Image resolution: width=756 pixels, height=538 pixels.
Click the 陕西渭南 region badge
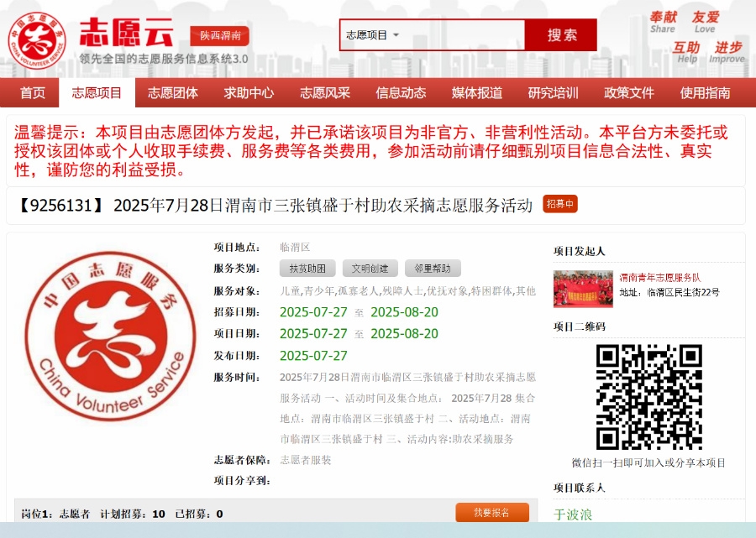tap(220, 36)
